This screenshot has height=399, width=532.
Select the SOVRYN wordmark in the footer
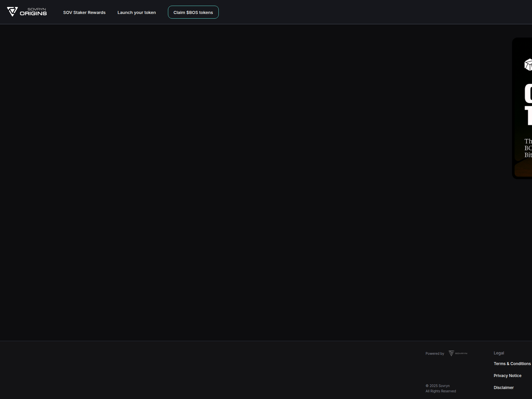[461, 353]
